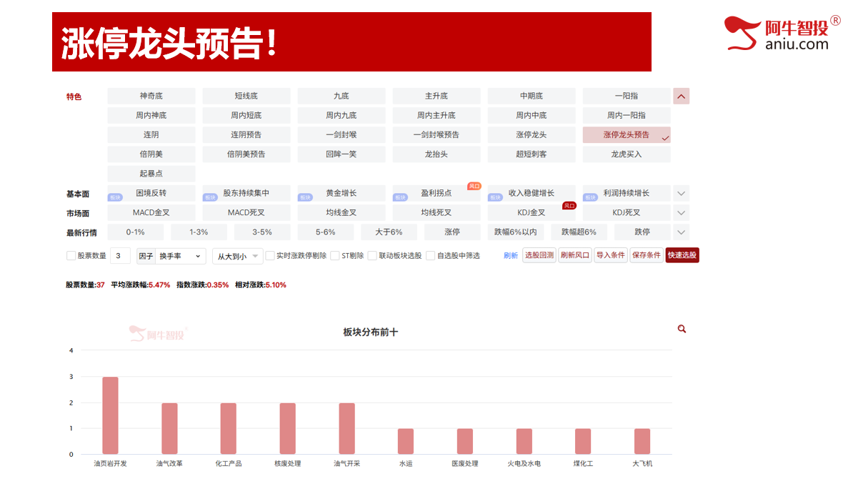Select 均线金叉 market filter
868x484 pixels.
pyautogui.click(x=341, y=212)
